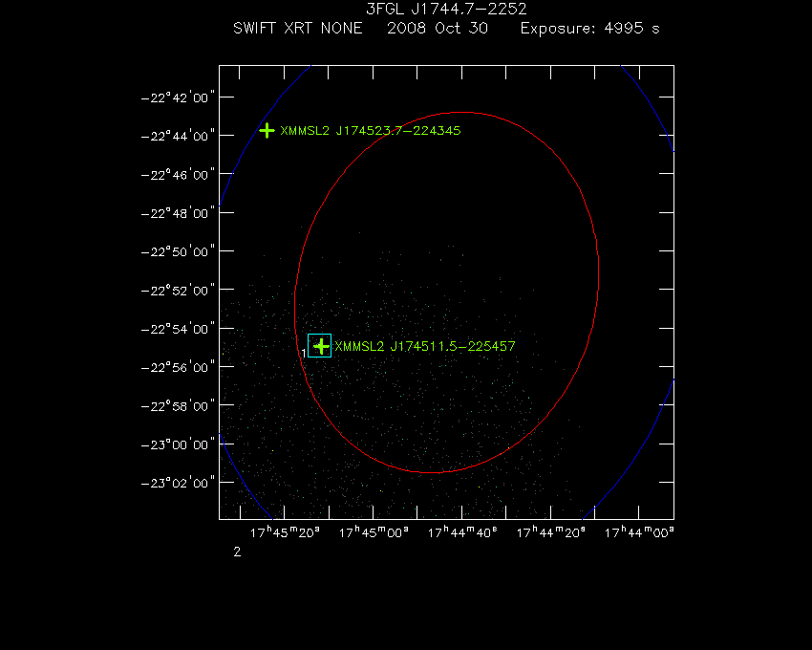The image size is (812, 650).
Task: Select the label XMMSL2 J174511.5-225457
Action: [425, 346]
